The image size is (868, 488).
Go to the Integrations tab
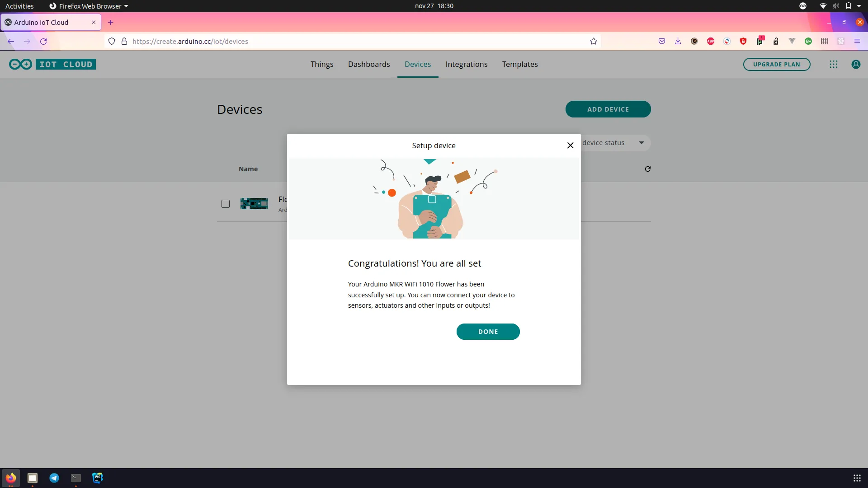(x=466, y=64)
